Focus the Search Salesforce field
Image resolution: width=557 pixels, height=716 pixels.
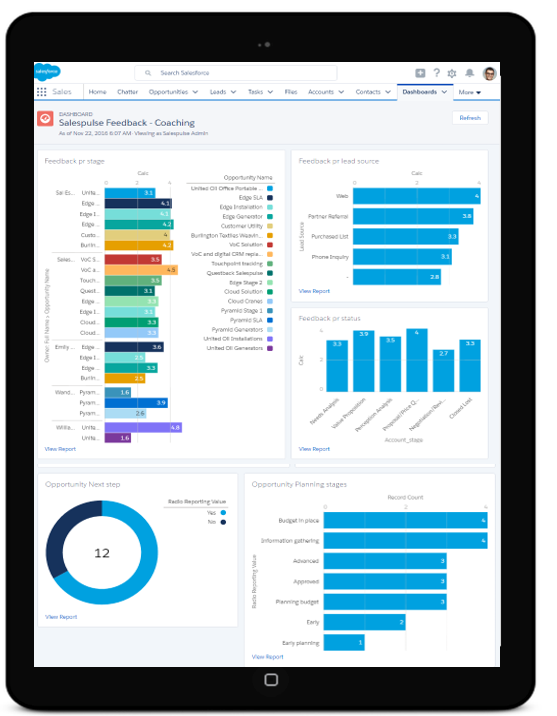[x=236, y=73]
